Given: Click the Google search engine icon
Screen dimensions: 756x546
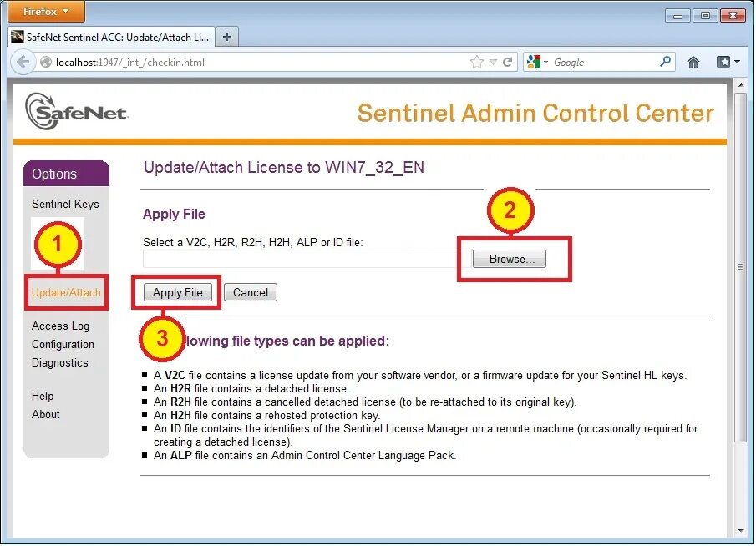Looking at the screenshot, I should (x=534, y=62).
